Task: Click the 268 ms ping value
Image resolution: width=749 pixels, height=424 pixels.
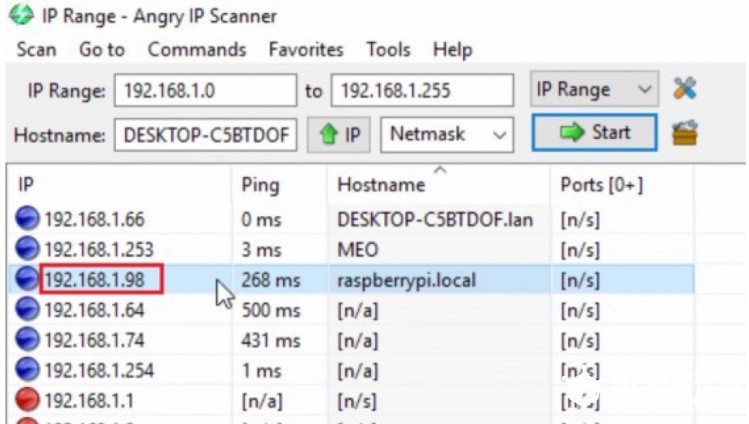Action: click(x=271, y=280)
